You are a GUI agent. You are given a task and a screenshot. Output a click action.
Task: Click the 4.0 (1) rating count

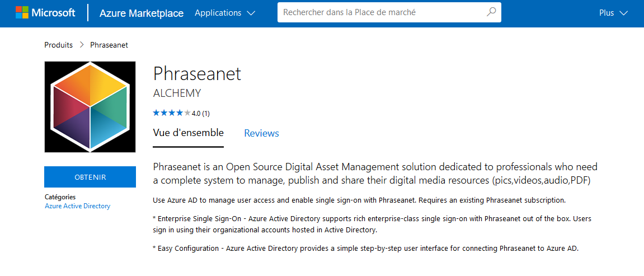(201, 114)
